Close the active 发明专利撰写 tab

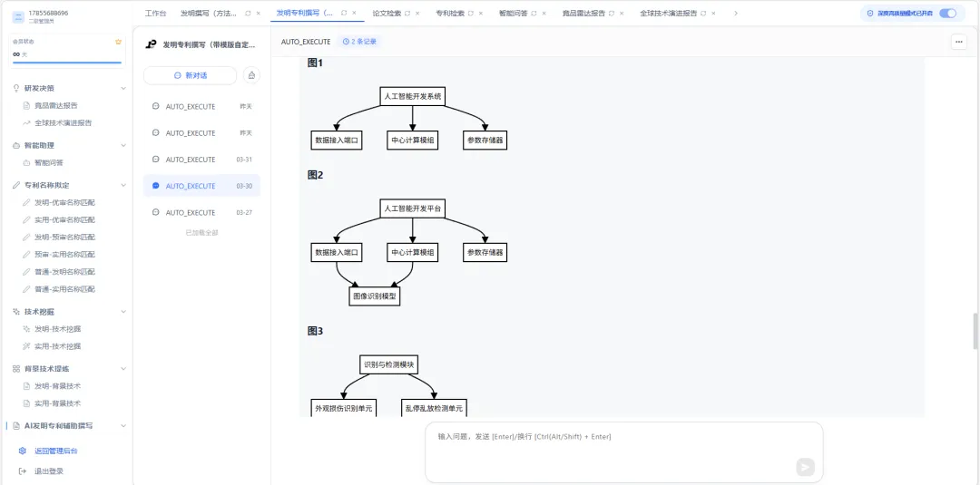pyautogui.click(x=355, y=13)
